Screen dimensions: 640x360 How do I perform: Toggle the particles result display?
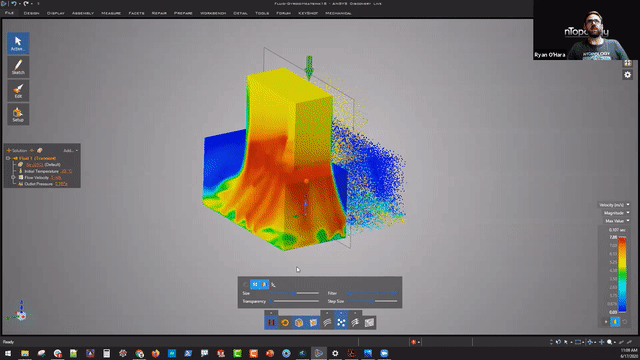341,322
